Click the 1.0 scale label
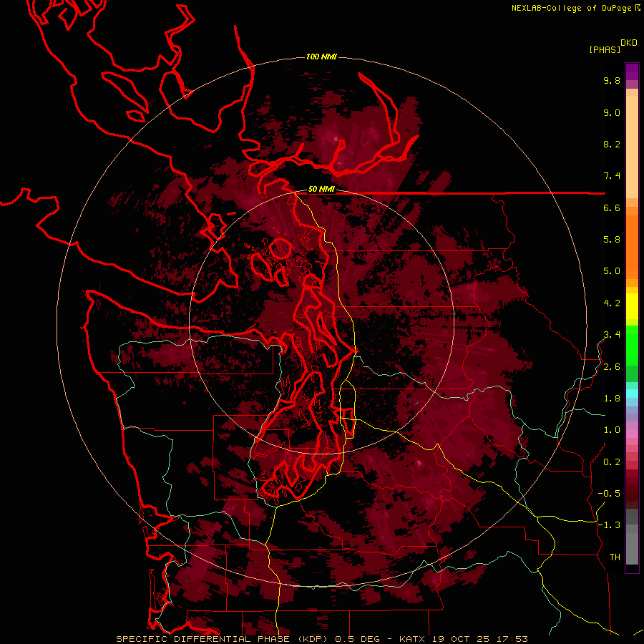 pos(612,430)
